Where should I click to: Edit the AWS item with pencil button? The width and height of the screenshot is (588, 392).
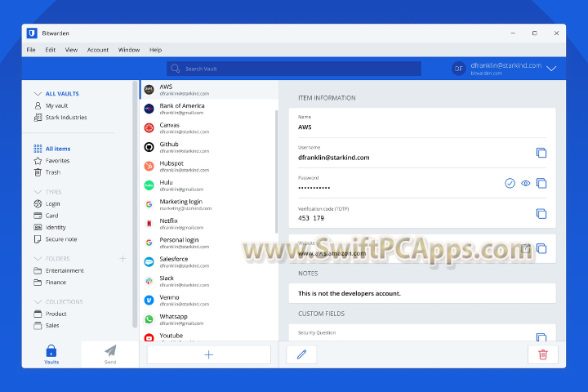[x=301, y=354]
